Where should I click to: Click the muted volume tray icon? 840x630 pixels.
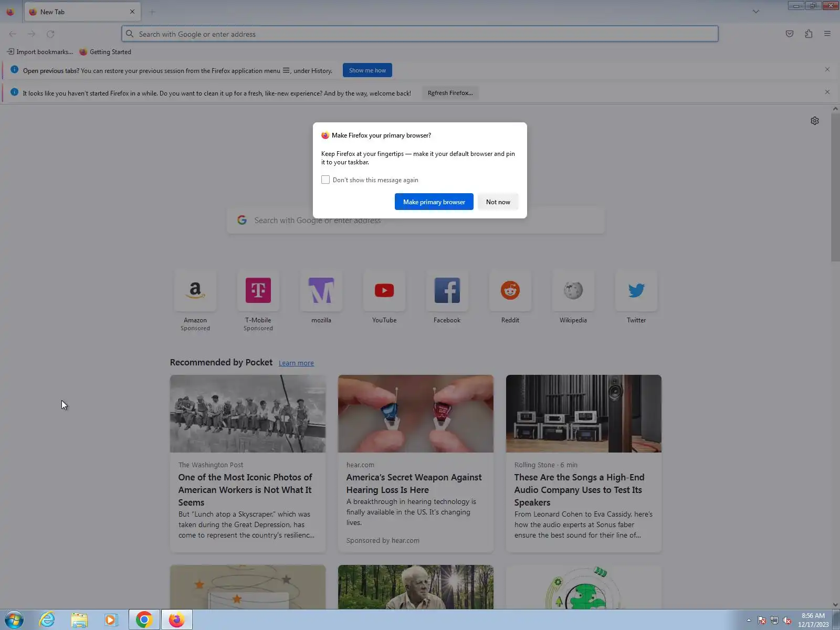click(x=787, y=621)
